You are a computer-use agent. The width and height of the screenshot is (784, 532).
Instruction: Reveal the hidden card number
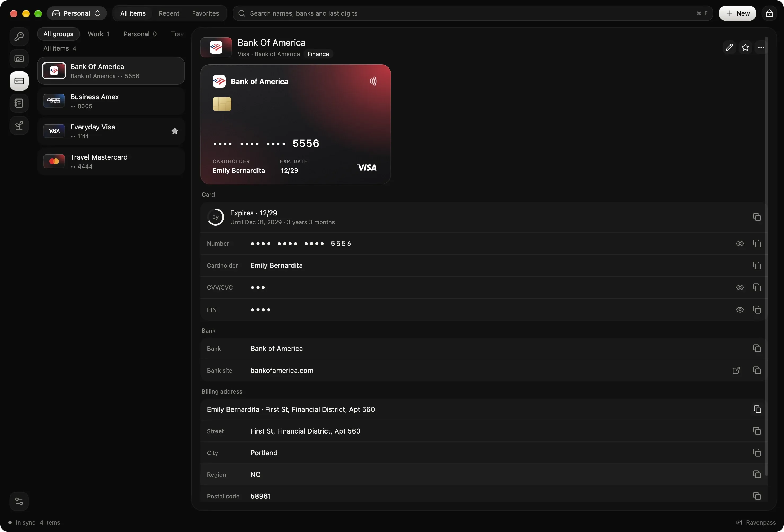(x=740, y=244)
